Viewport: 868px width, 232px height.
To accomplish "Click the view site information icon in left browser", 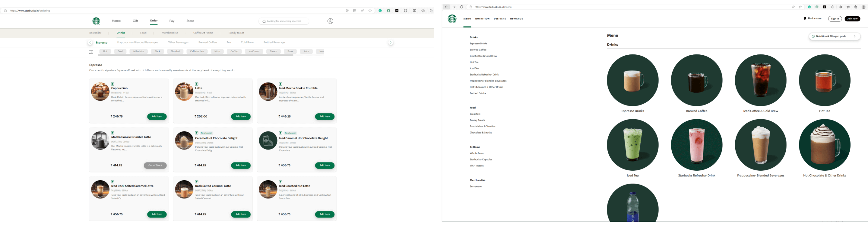I will [5, 11].
